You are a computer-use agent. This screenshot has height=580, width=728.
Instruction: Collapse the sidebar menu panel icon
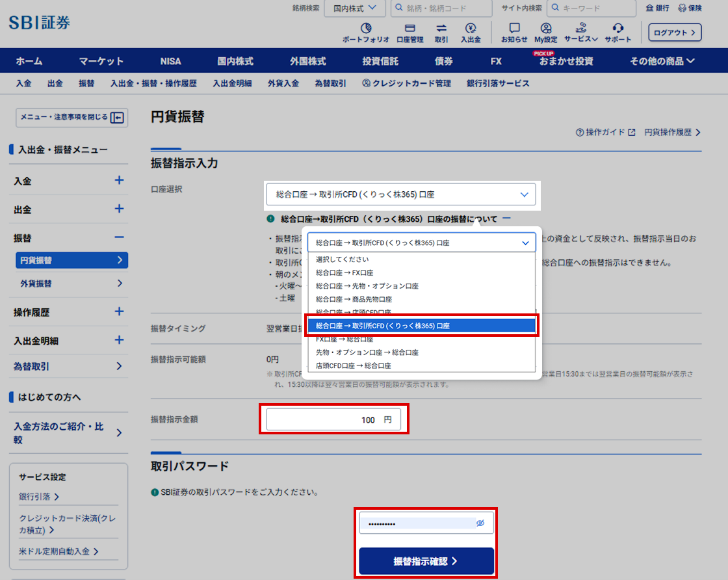(118, 118)
